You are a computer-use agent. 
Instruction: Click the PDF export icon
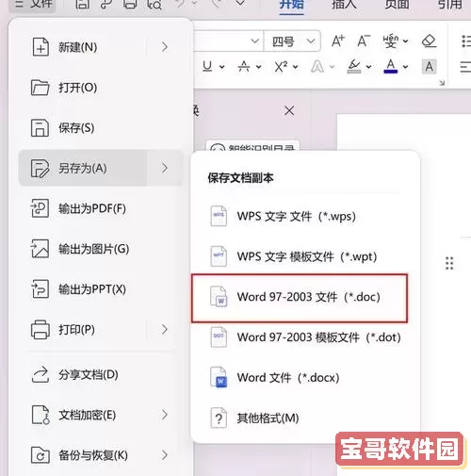[40, 208]
